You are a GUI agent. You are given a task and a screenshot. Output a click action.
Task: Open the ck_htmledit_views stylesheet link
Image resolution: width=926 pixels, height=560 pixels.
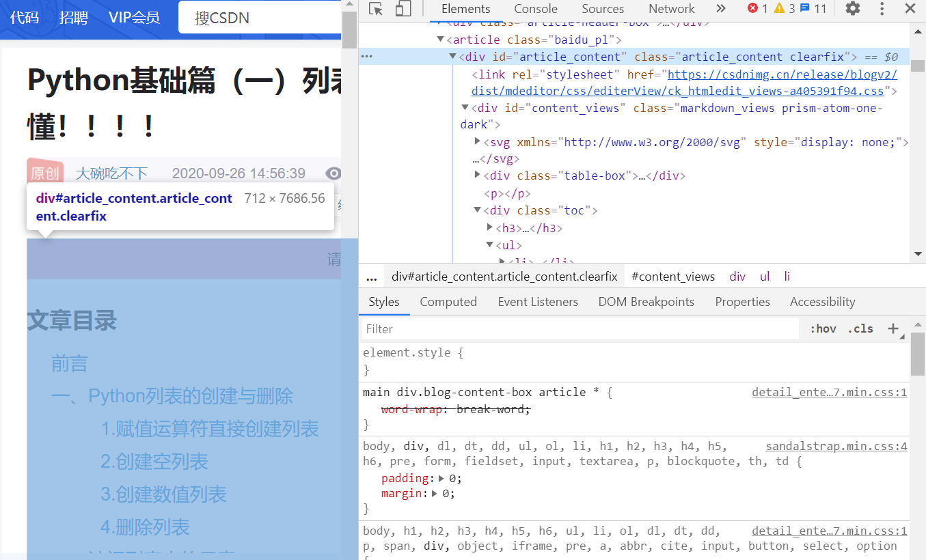(684, 83)
